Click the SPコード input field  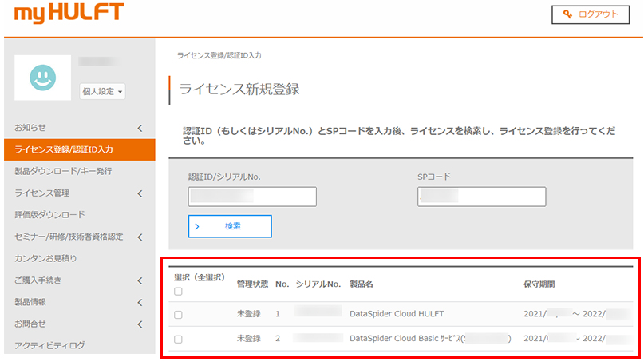(481, 197)
